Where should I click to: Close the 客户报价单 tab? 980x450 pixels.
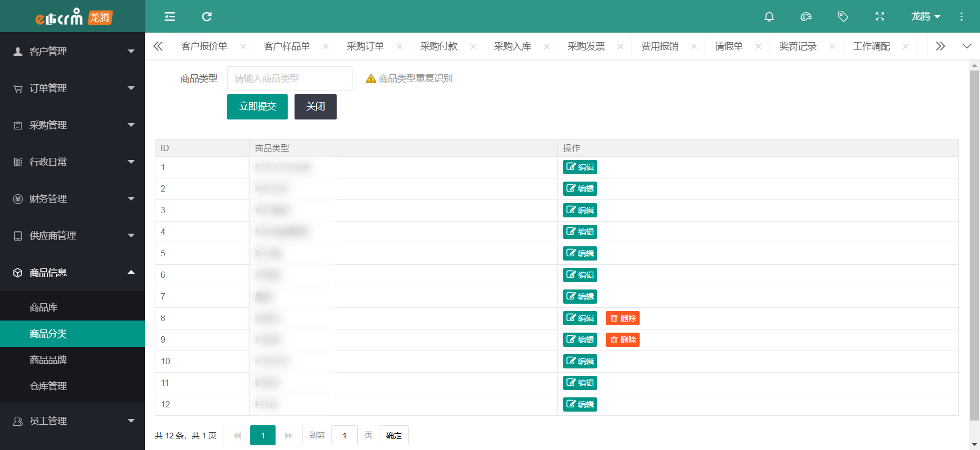pos(243,47)
